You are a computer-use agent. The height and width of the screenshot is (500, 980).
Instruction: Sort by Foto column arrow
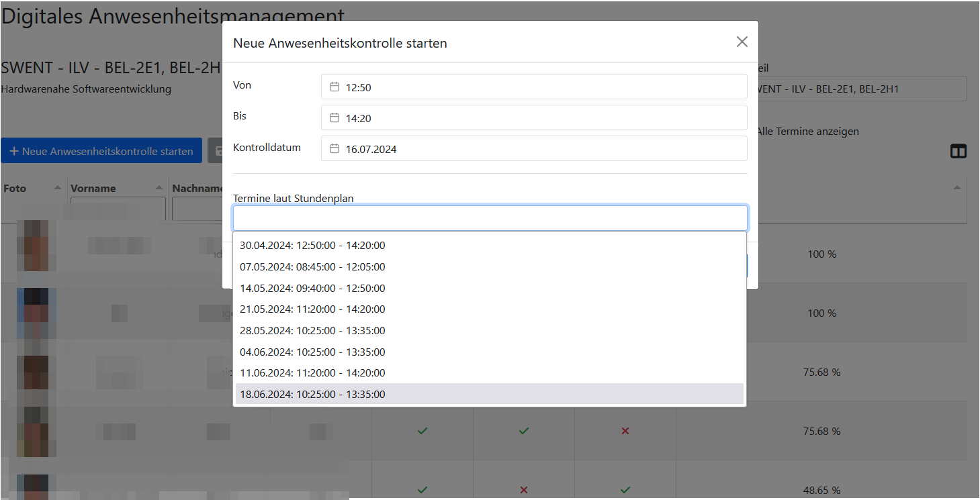(x=57, y=188)
